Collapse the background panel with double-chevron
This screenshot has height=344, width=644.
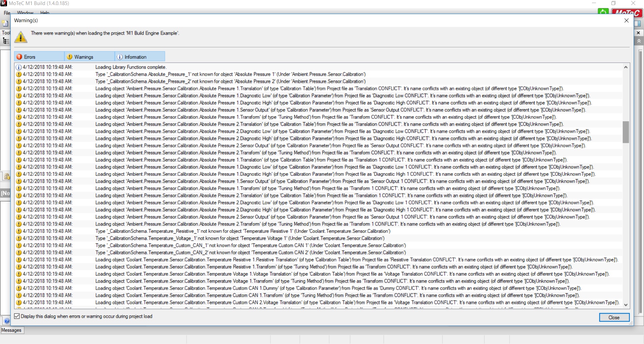tap(639, 41)
